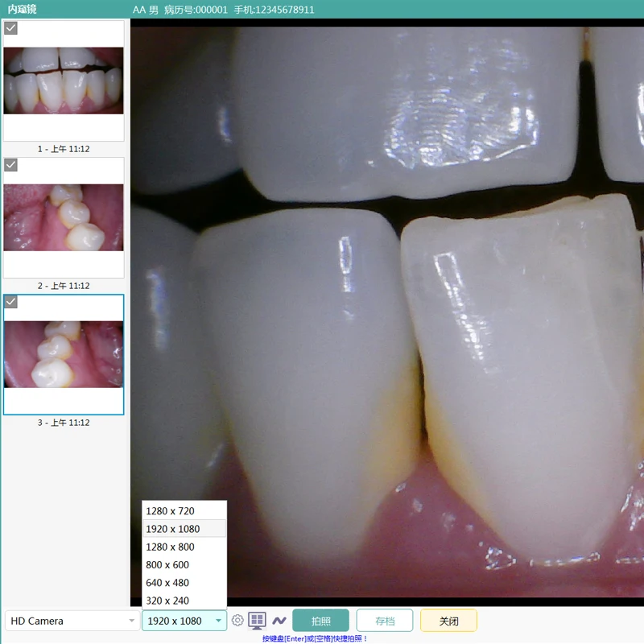This screenshot has width=644, height=644.
Task: Click the phone text '手机:12345678911'
Action: [274, 10]
